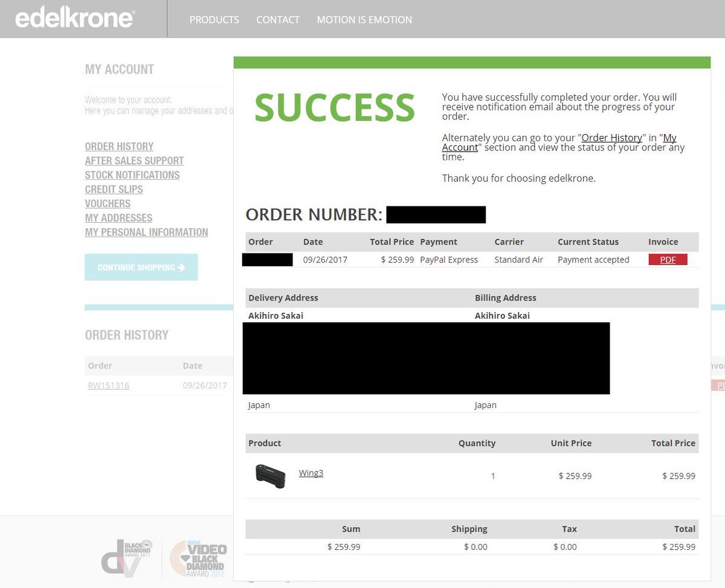Download the invoice PDF button

[x=668, y=260]
